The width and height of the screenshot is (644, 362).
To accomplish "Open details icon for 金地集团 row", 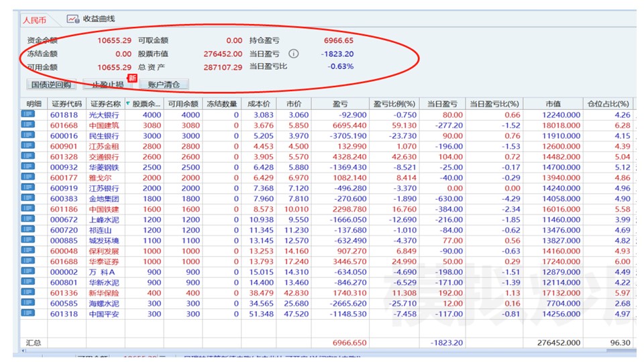I will click(x=28, y=198).
